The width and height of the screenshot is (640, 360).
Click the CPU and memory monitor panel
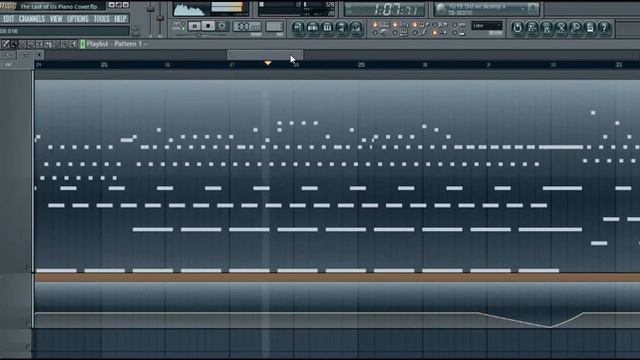pos(297,9)
